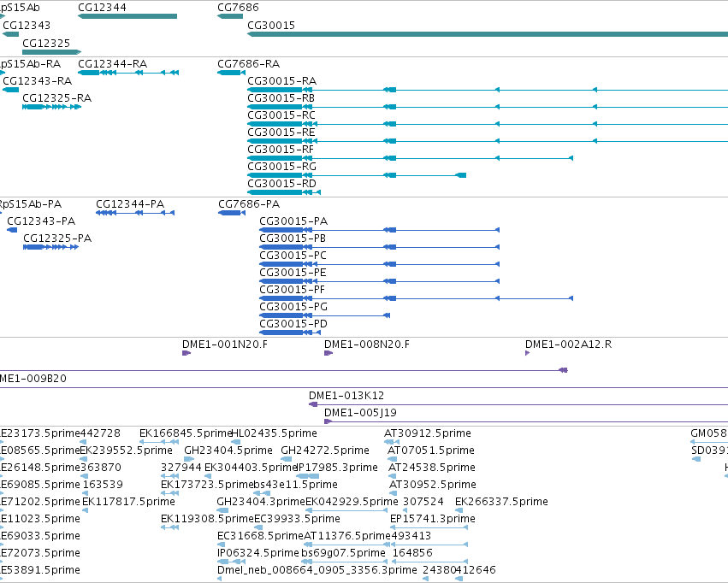This screenshot has height=583, width=728.
Task: Select the CG12343-RA transcript label
Action: pos(37,81)
